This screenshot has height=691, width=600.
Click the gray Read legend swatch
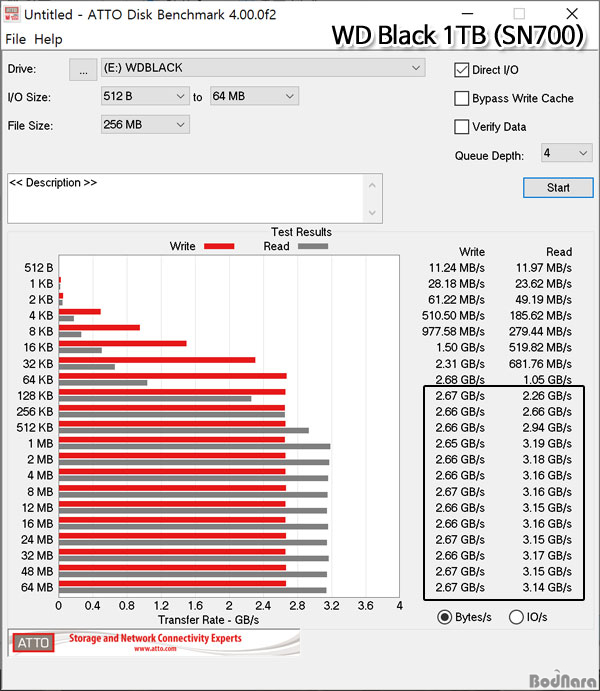(313, 246)
